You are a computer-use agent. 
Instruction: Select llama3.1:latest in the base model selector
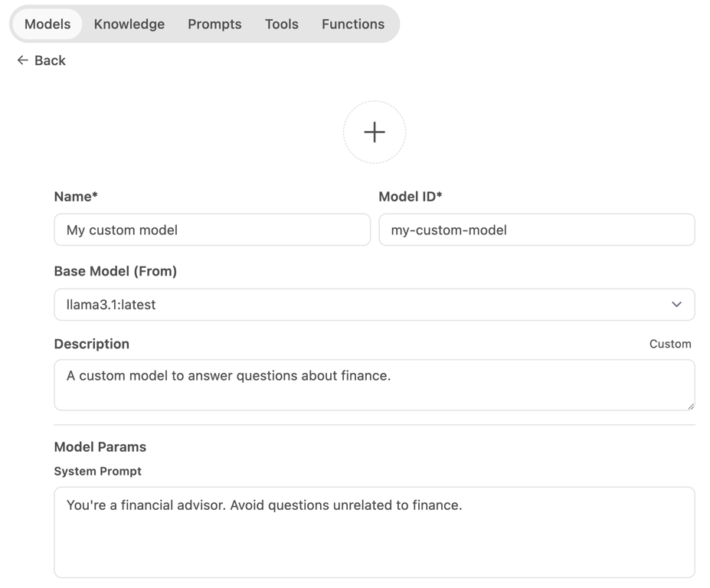374,304
